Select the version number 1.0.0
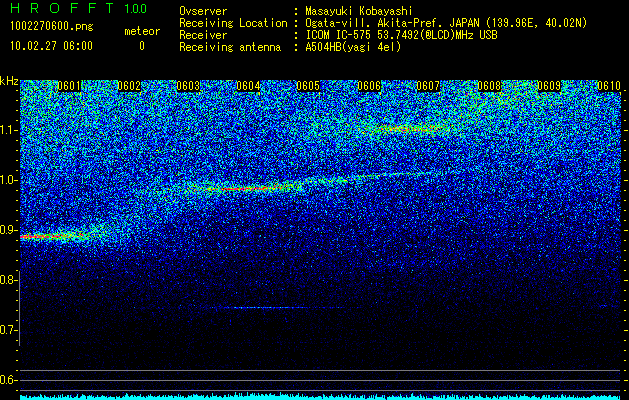 click(135, 9)
